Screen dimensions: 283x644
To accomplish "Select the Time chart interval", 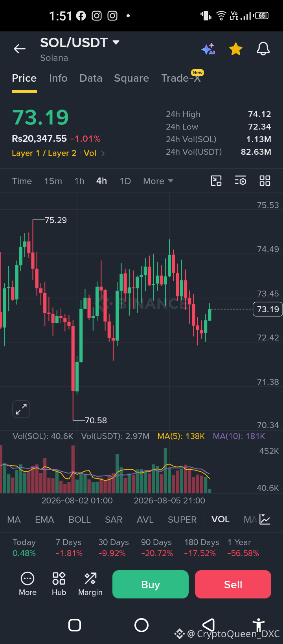I will [x=22, y=181].
